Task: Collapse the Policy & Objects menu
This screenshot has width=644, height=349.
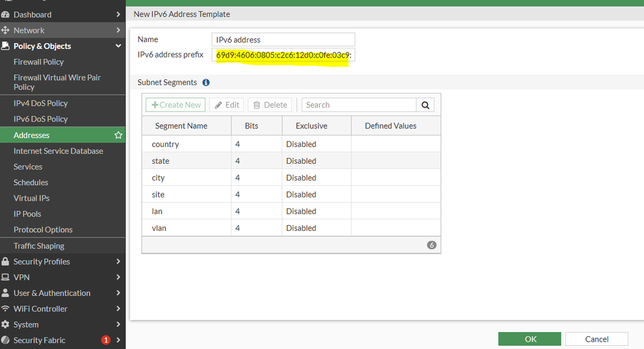Action: point(118,46)
